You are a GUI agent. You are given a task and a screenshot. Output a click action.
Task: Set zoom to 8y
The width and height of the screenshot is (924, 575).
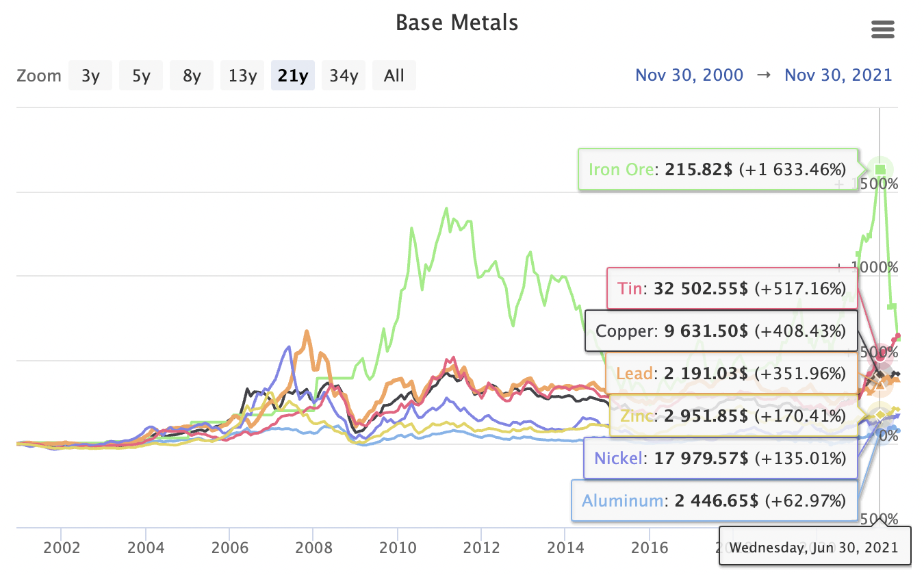click(x=192, y=75)
